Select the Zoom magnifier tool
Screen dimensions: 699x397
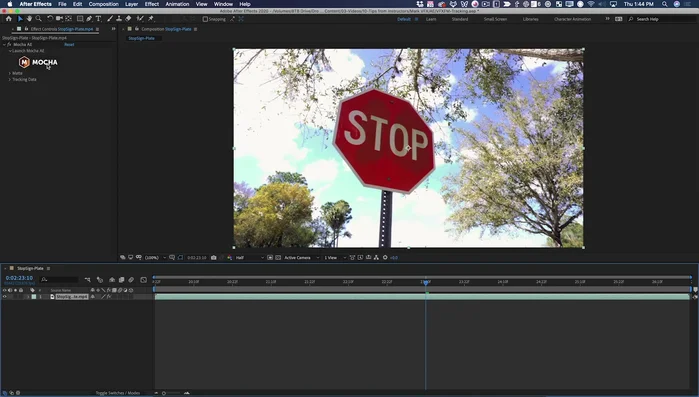coord(39,19)
